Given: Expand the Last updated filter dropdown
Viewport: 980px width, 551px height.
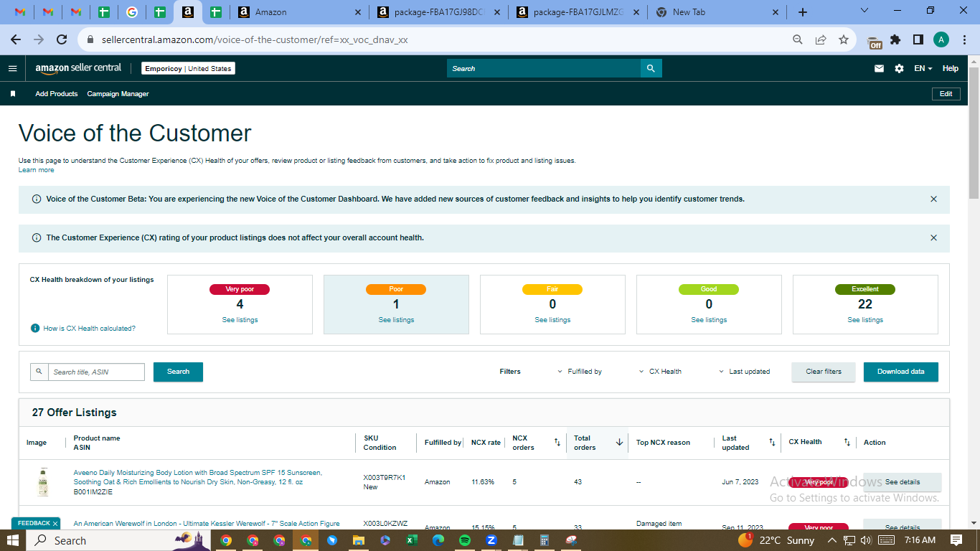Looking at the screenshot, I should pos(744,372).
